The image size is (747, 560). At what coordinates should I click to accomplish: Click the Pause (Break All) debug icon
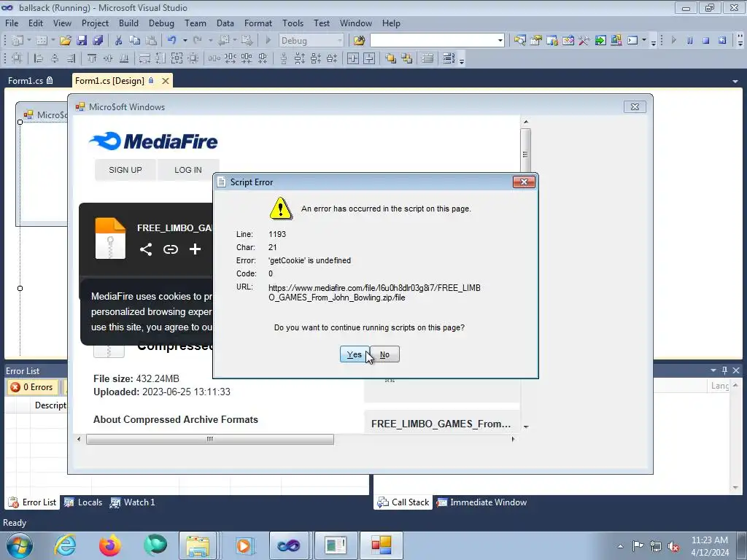coord(690,41)
